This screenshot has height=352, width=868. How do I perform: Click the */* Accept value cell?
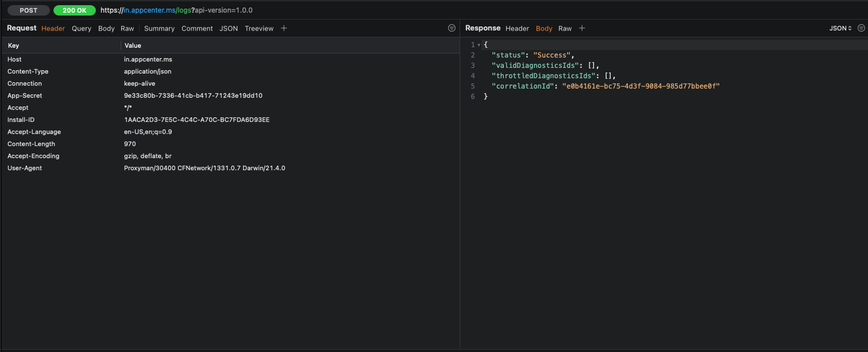tap(128, 108)
